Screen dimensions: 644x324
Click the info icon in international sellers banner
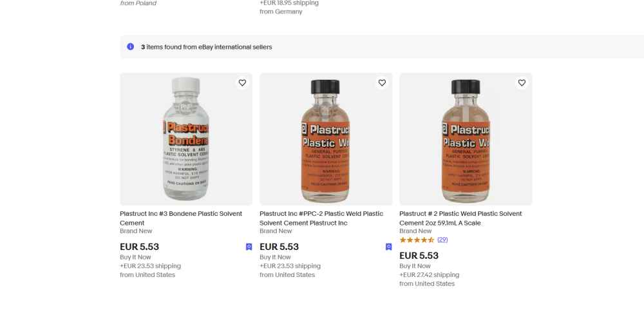click(x=131, y=47)
